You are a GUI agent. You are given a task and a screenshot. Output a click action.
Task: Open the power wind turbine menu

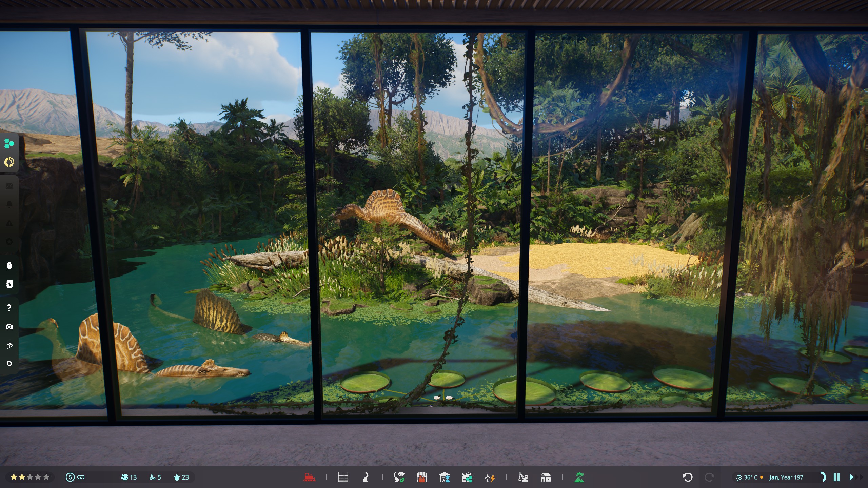click(x=489, y=477)
